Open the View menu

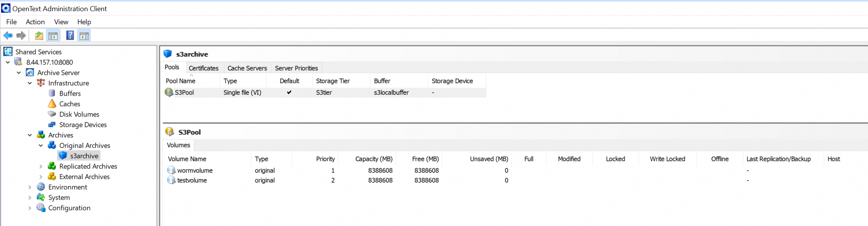(61, 22)
